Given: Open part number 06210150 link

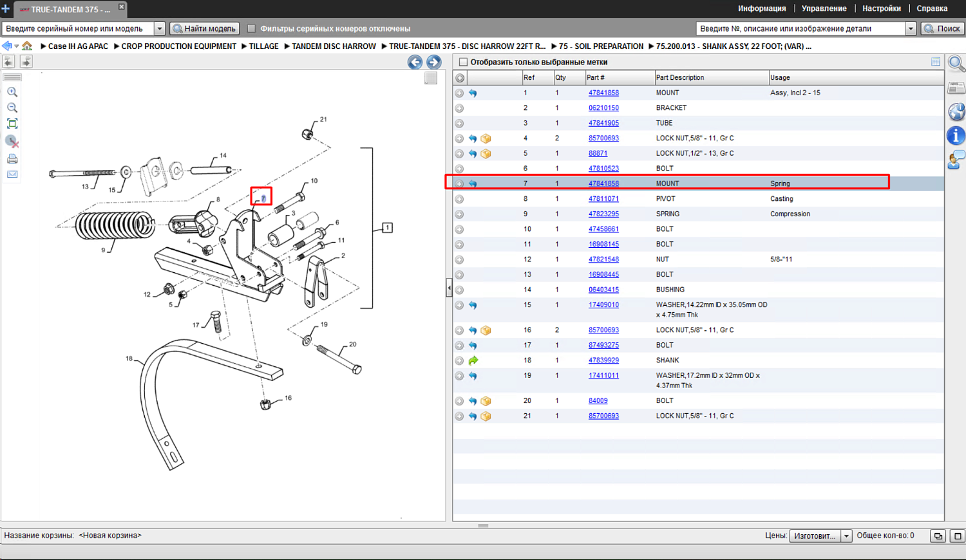Looking at the screenshot, I should (603, 108).
